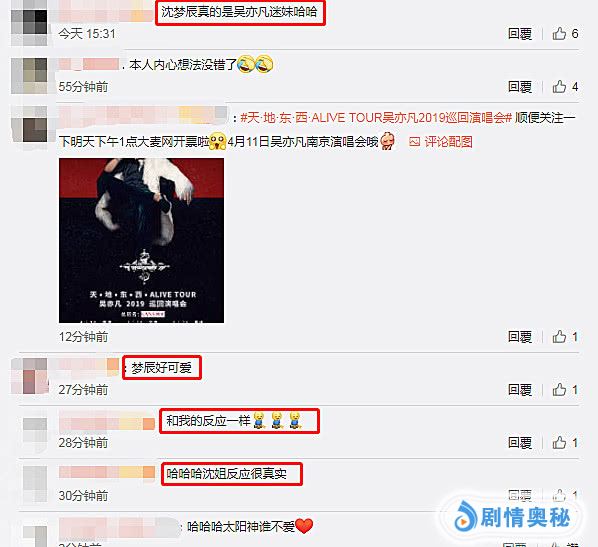Reply to the 本人内心想法没错了 comment
Screen dimensions: 598x547
[x=519, y=87]
